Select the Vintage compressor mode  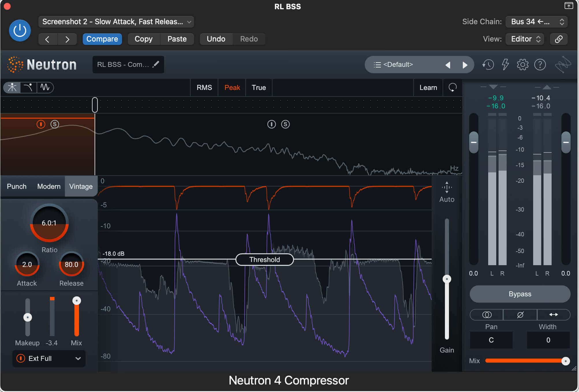[x=81, y=186]
